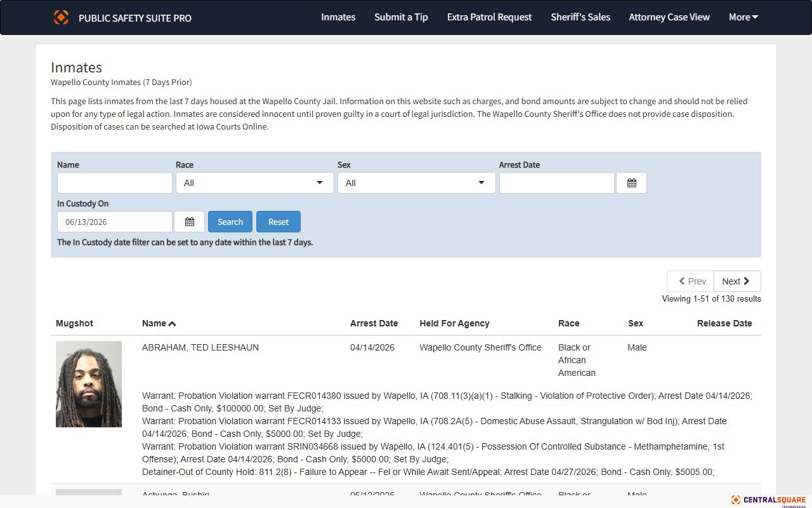Image resolution: width=812 pixels, height=508 pixels.
Task: Click the Mugshot column header
Action: point(74,323)
